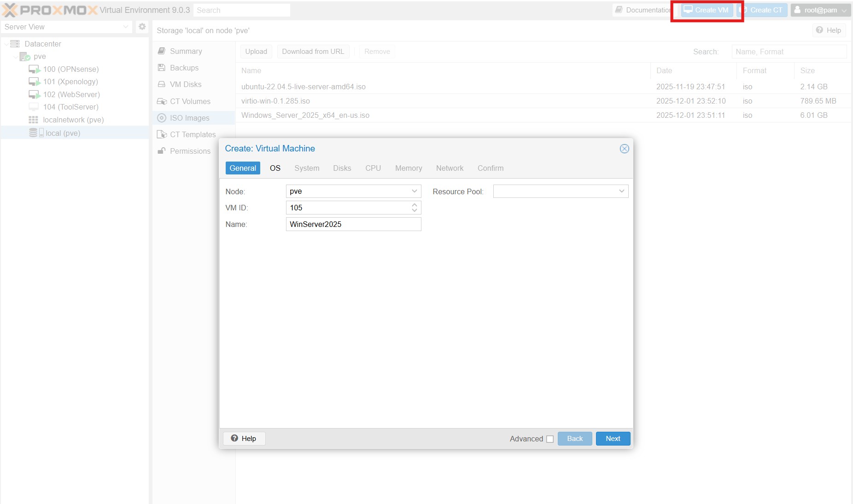The height and width of the screenshot is (504, 853).
Task: Open the root@pam user menu
Action: [x=820, y=10]
